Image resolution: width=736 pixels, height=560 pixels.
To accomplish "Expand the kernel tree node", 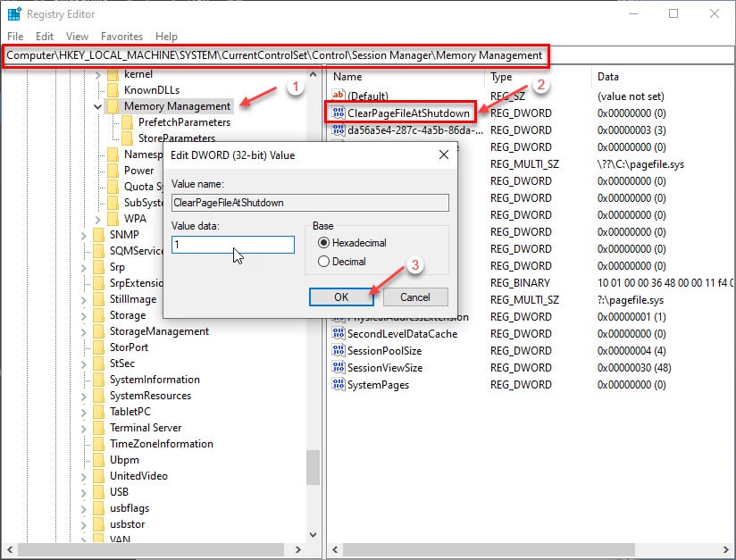I will (x=97, y=75).
